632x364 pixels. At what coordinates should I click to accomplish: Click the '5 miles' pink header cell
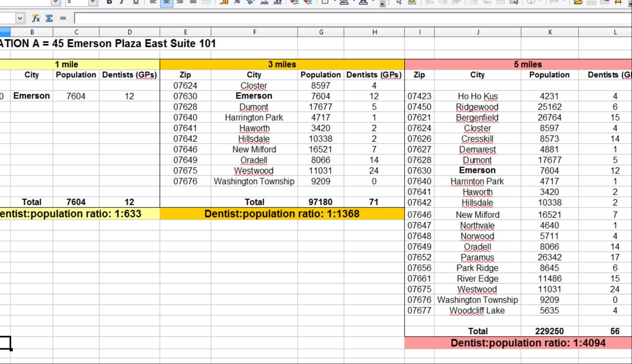coord(518,64)
